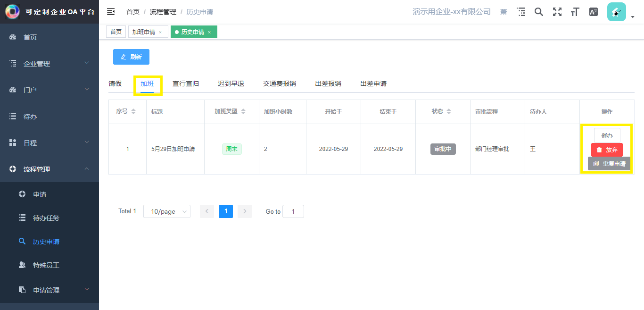Toggle fullscreen mode icon
The width and height of the screenshot is (644, 310).
(x=557, y=12)
